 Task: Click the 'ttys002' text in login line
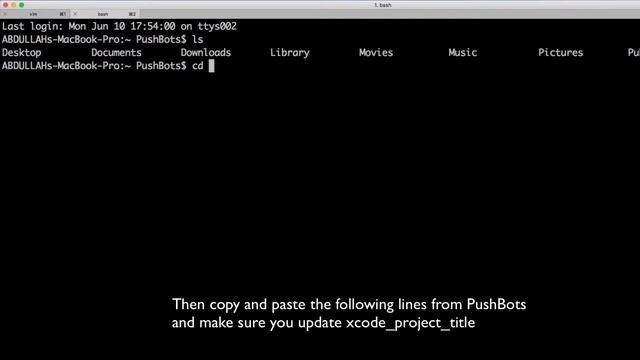click(217, 27)
